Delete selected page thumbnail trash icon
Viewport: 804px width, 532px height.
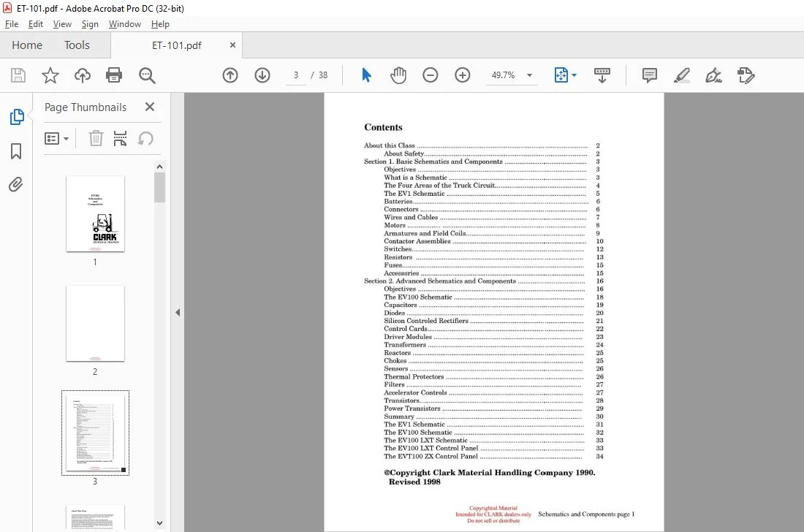96,138
